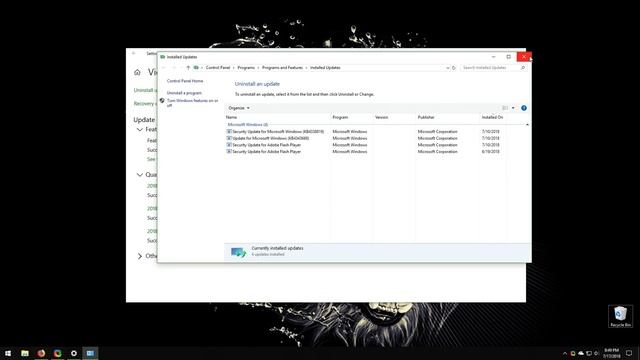Click Control Panel breadcrumb
This screenshot has height=360, width=640.
point(218,68)
